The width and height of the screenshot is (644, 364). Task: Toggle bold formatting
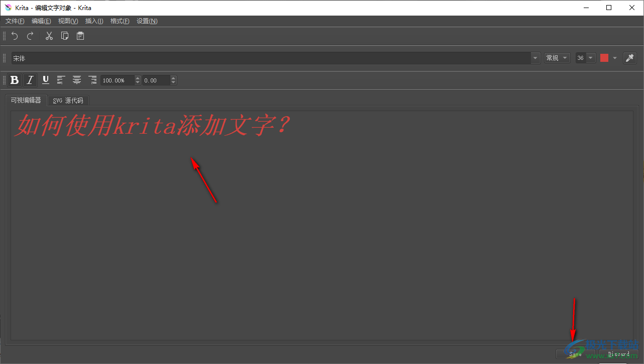15,80
